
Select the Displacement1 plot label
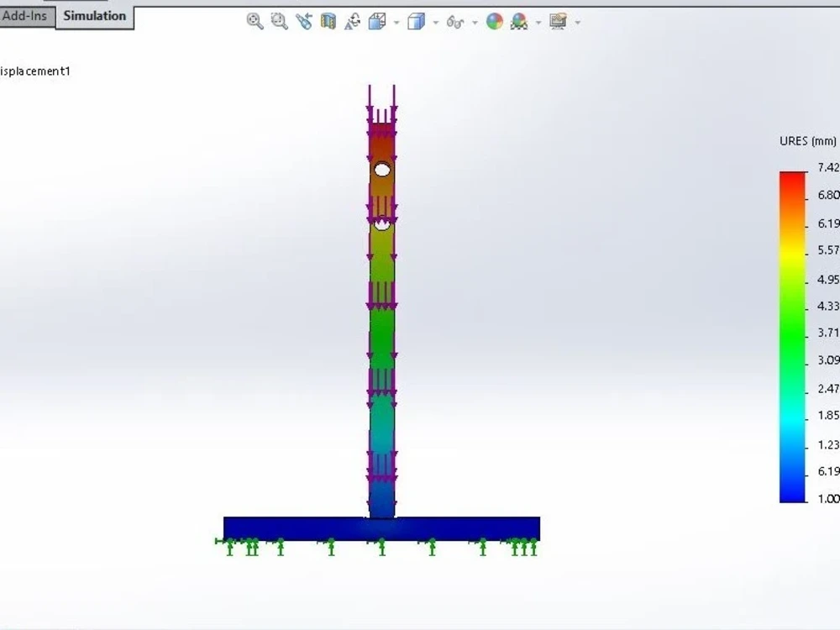point(35,71)
